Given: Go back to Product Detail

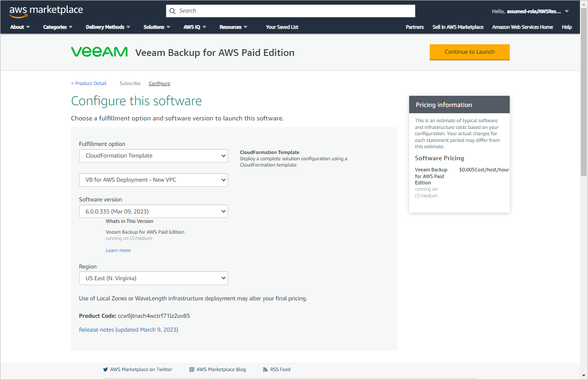Looking at the screenshot, I should [89, 83].
